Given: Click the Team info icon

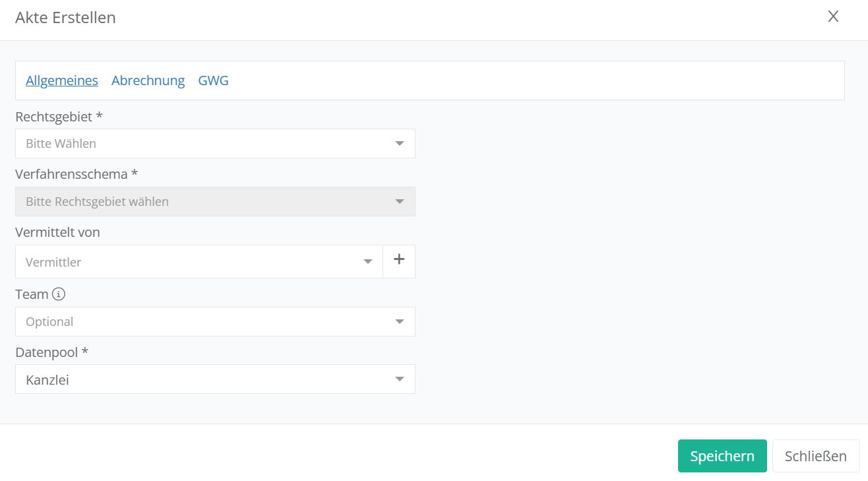Looking at the screenshot, I should pos(59,294).
